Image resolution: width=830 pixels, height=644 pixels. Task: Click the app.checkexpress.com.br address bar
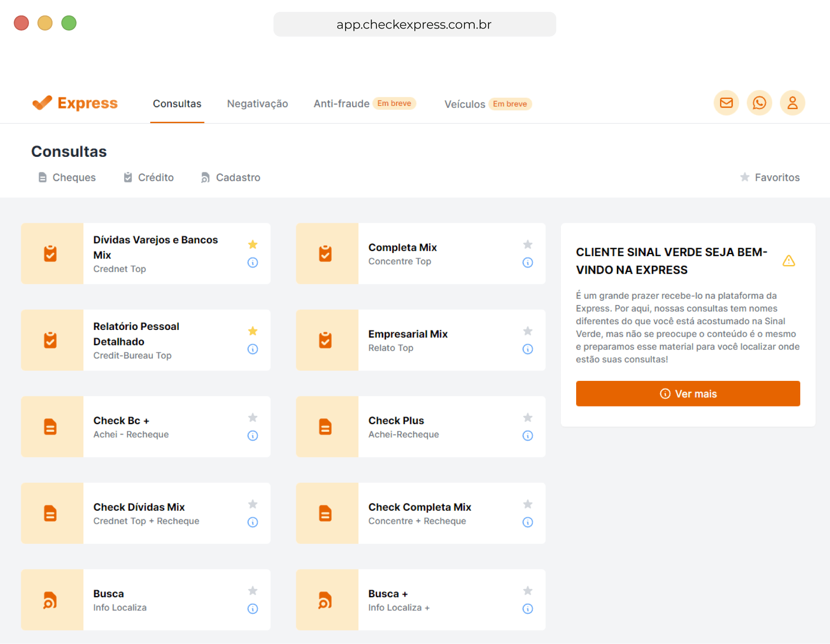(x=414, y=24)
